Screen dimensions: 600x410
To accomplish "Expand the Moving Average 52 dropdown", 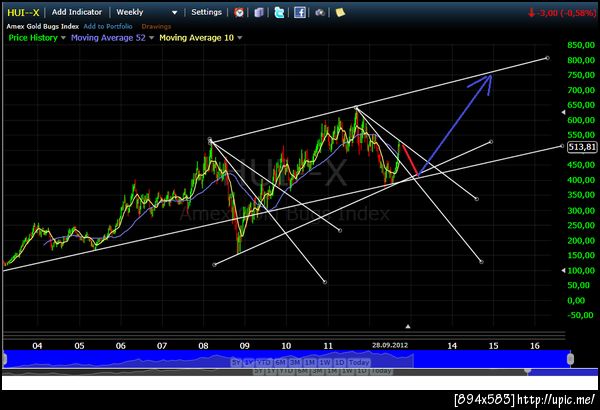I will point(151,38).
